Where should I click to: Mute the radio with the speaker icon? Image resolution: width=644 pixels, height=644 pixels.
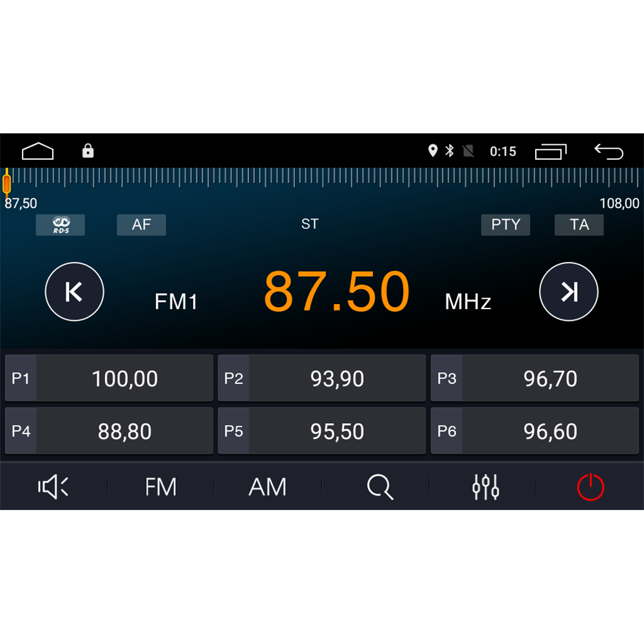tap(53, 487)
